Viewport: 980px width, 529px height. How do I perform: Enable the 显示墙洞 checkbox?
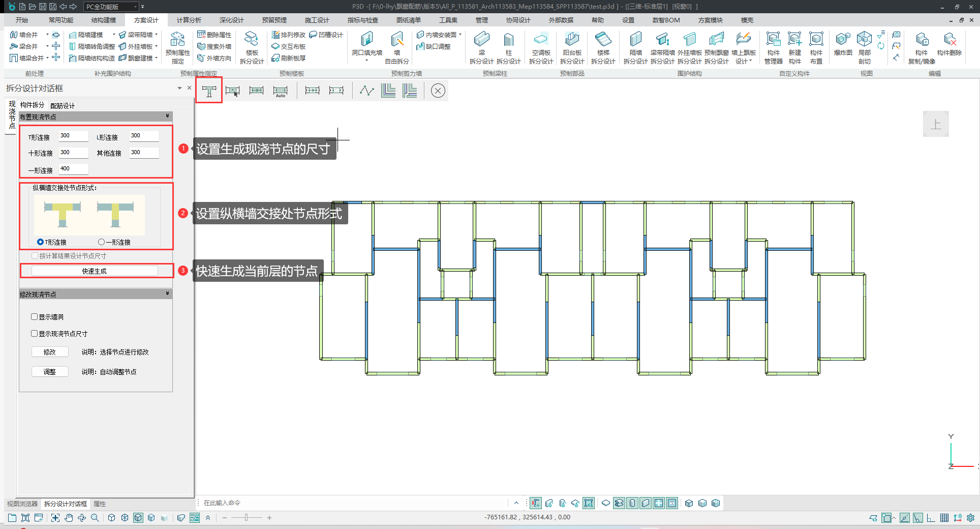click(x=35, y=317)
